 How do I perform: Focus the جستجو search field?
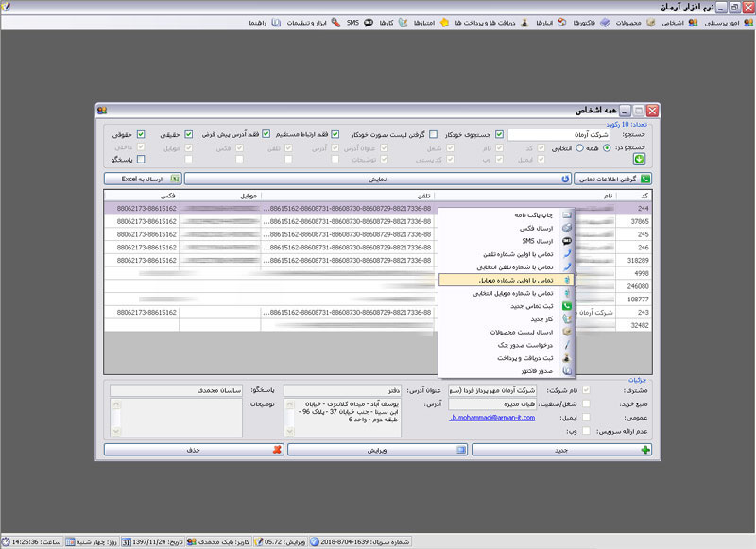click(558, 134)
